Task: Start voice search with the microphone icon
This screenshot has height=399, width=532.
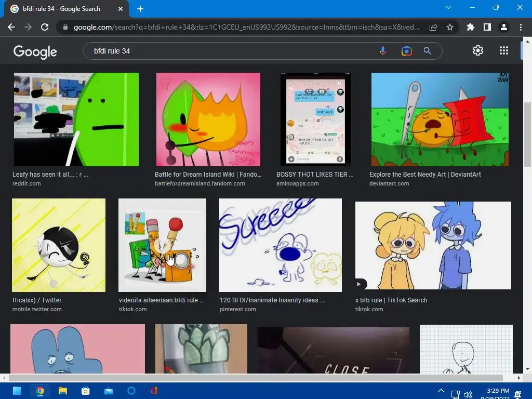Action: coord(383,51)
